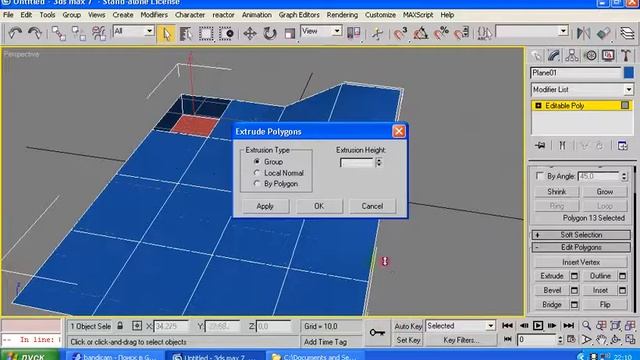The image size is (640, 360).
Task: Choose the Select Object arrow tool
Action: click(x=166, y=33)
